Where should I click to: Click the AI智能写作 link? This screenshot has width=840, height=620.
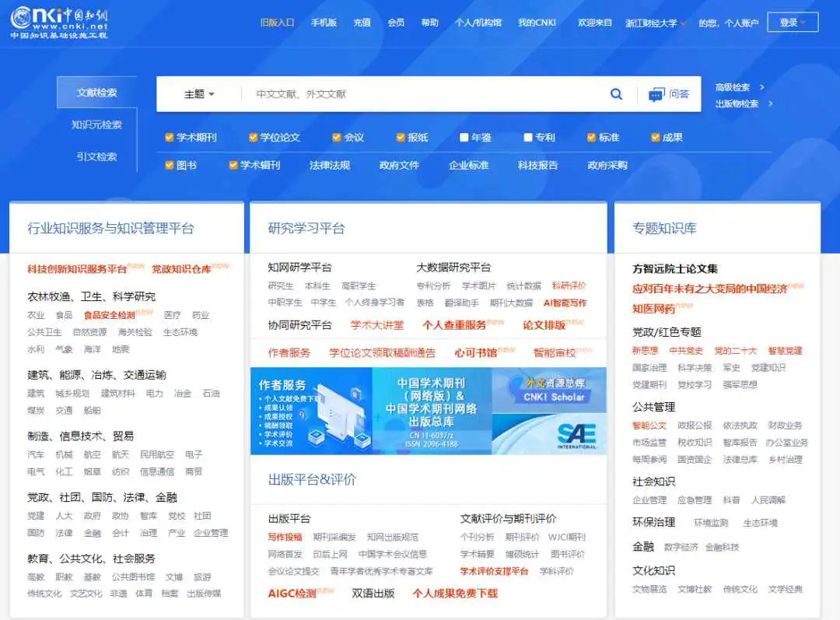click(x=565, y=303)
